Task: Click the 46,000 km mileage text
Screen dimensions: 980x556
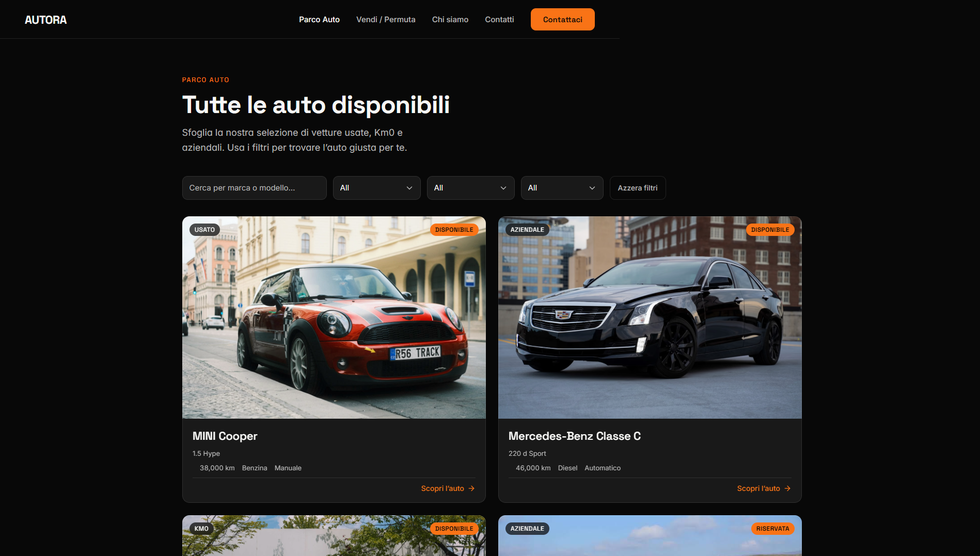Action: pos(533,468)
